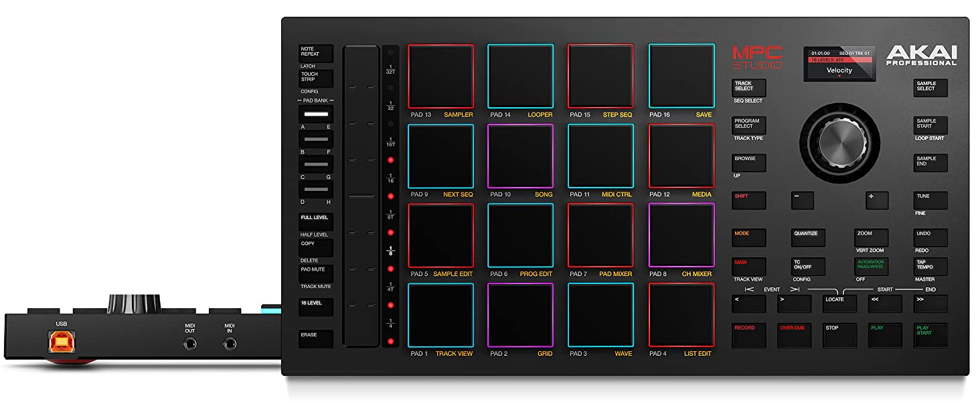Hit the UNDO button
This screenshot has height=402, width=980.
pos(930,238)
